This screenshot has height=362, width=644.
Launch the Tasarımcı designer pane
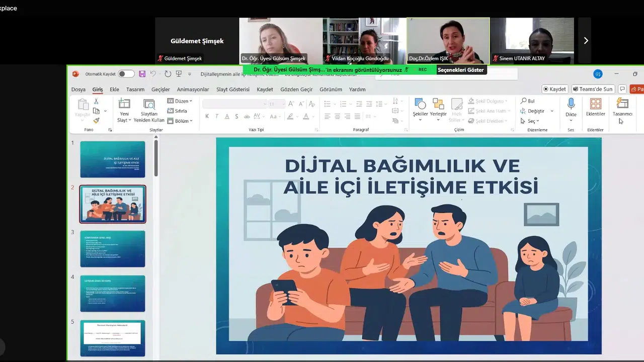[x=622, y=104]
